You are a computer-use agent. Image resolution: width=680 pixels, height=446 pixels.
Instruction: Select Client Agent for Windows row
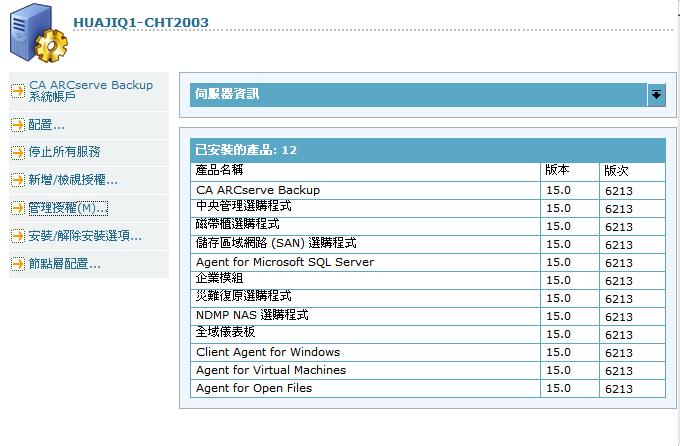point(428,353)
